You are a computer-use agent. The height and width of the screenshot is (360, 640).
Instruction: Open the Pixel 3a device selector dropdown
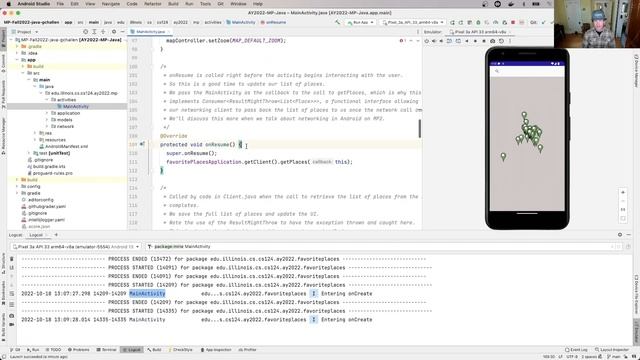(x=412, y=22)
